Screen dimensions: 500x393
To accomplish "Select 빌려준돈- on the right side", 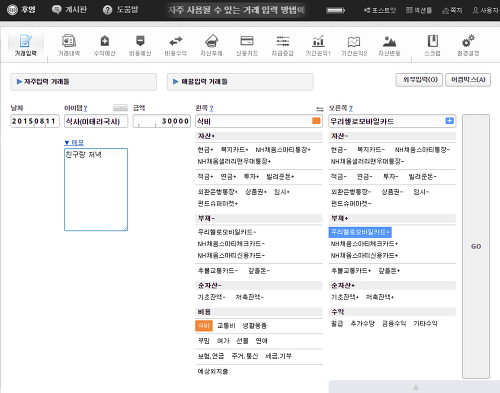I will (x=422, y=177).
